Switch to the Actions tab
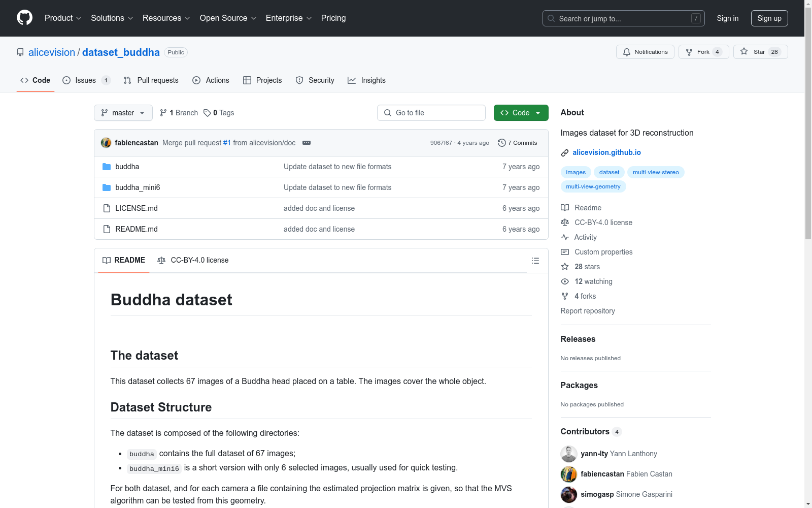 click(211, 80)
